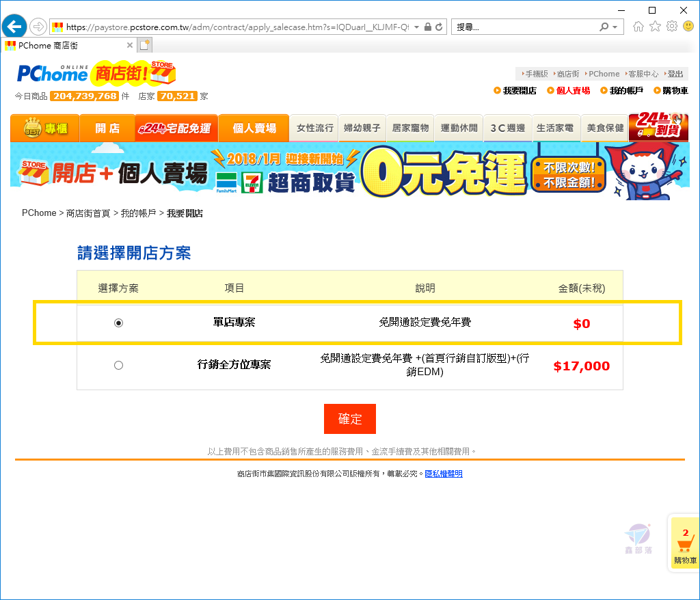The height and width of the screenshot is (600, 700).
Task: Click the 70,521 store count
Action: click(x=177, y=96)
